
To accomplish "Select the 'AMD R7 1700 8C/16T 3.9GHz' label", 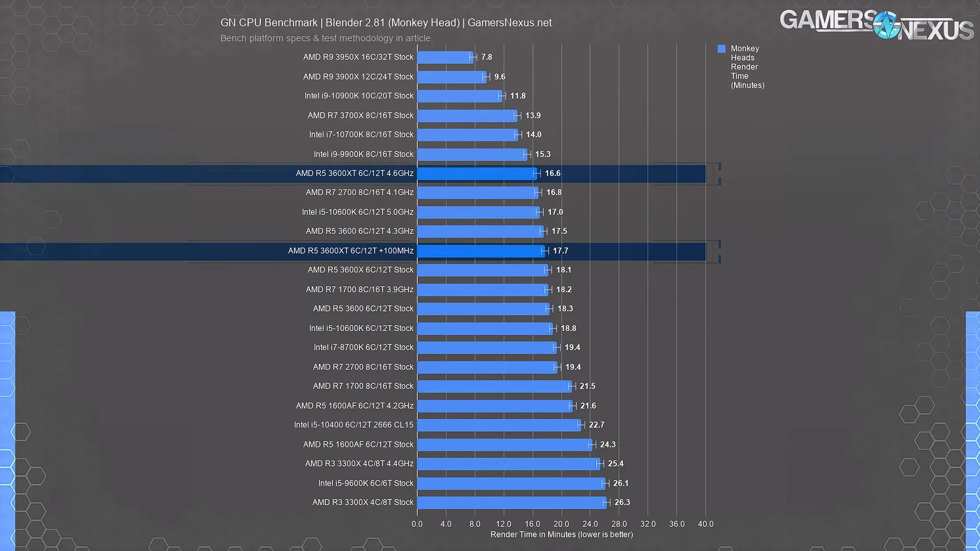I will (360, 289).
